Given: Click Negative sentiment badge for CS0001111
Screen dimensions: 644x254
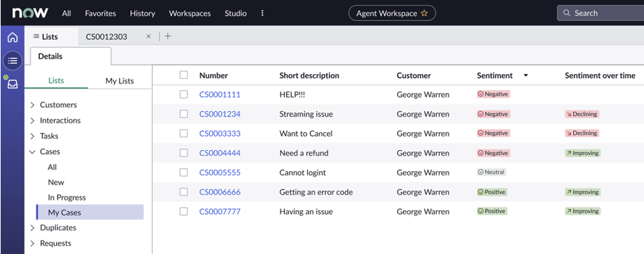Looking at the screenshot, I should [493, 94].
